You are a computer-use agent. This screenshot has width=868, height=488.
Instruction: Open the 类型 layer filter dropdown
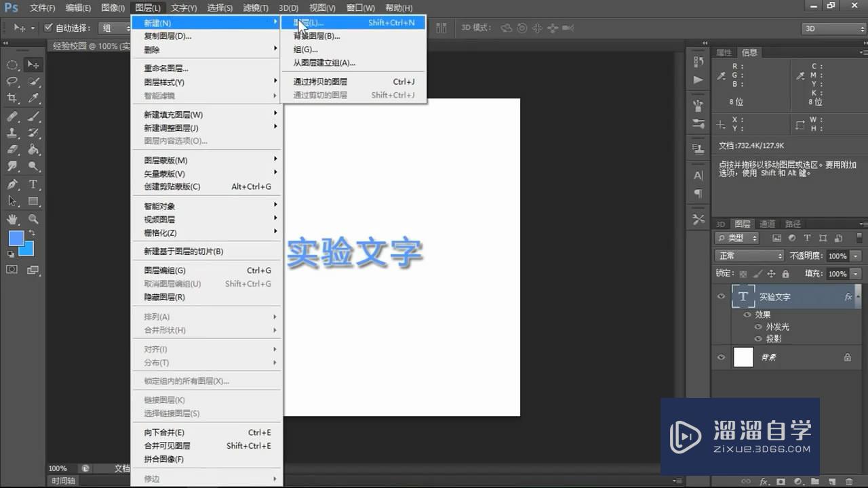point(738,238)
